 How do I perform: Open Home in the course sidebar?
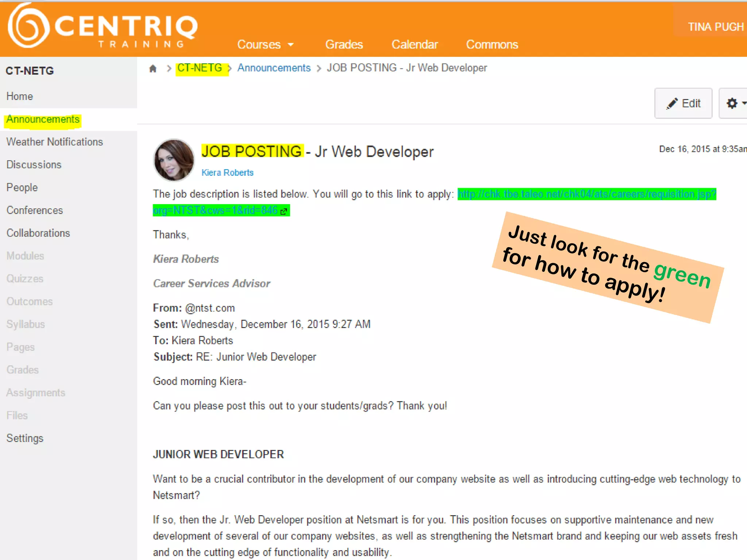20,96
